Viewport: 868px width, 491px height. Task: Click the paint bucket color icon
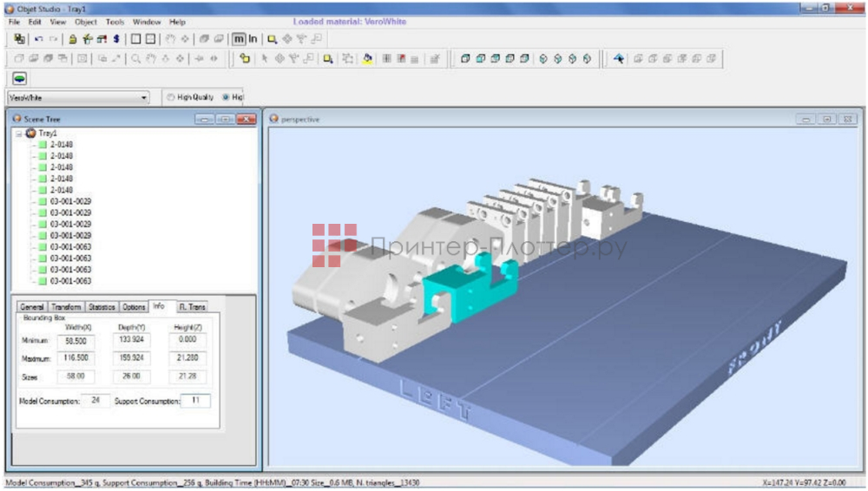[x=367, y=59]
